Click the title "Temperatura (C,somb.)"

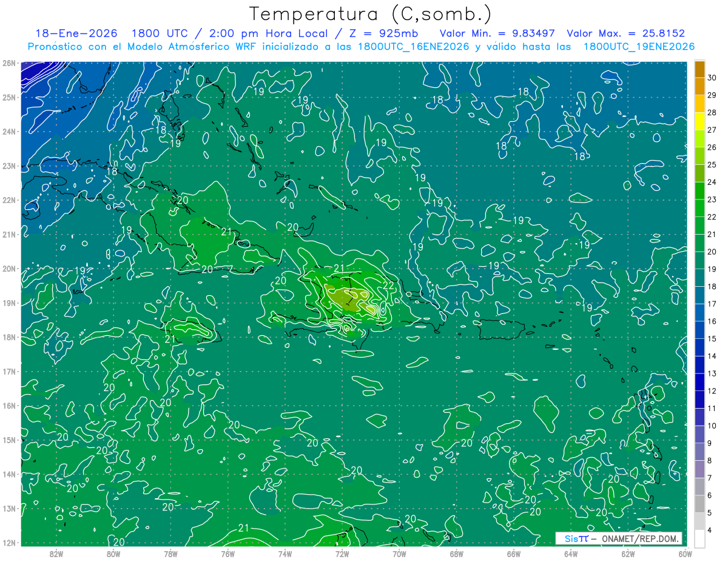point(371,15)
